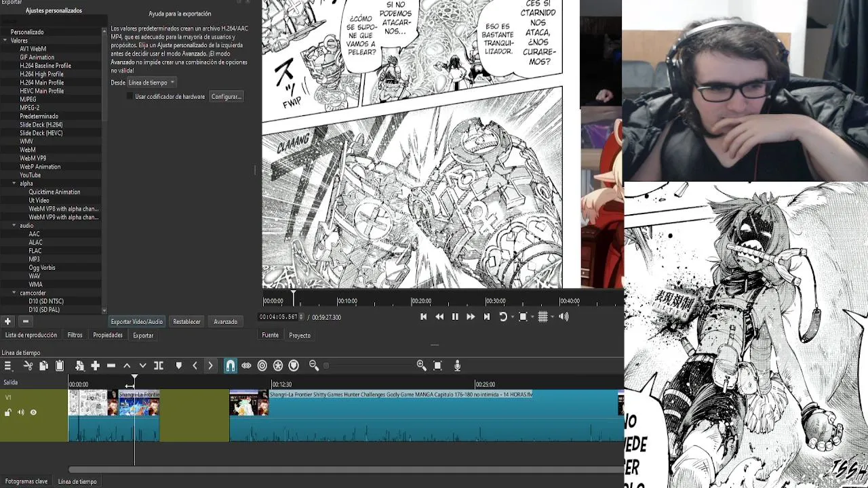Click the player scrub bar at 00:20:00
868x488 pixels.
click(x=412, y=300)
